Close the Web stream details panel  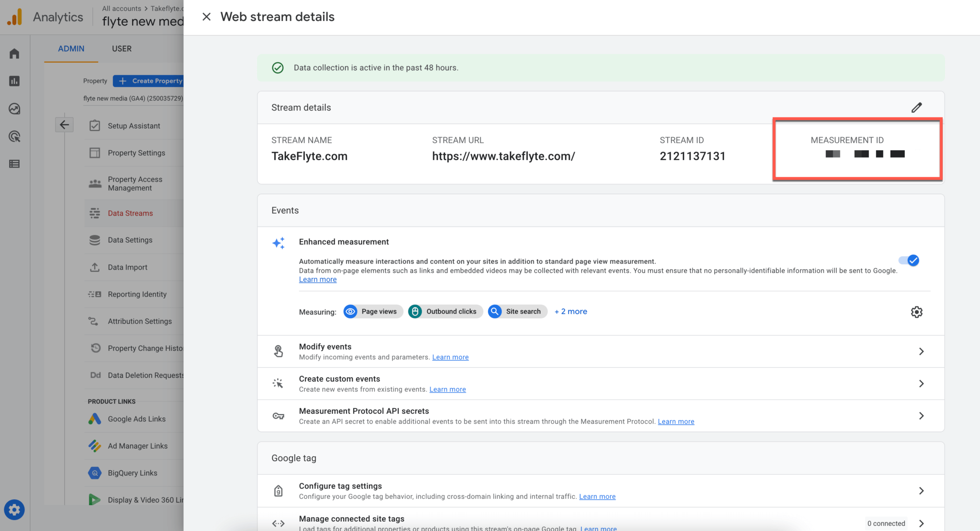pyautogui.click(x=206, y=17)
